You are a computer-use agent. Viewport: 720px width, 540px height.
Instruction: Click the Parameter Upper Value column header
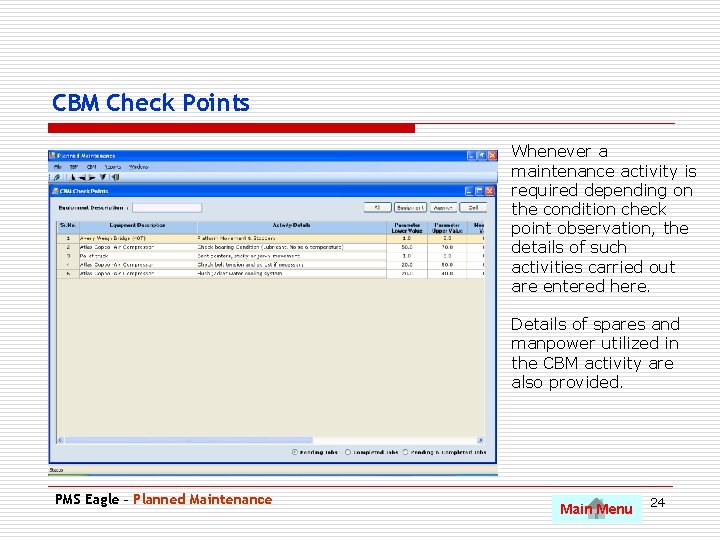click(x=447, y=228)
